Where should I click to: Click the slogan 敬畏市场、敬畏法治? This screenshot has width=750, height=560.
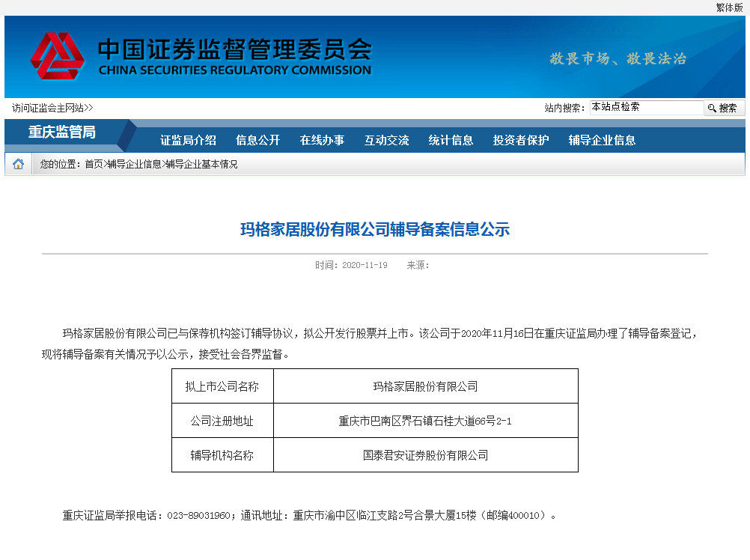coord(618,59)
